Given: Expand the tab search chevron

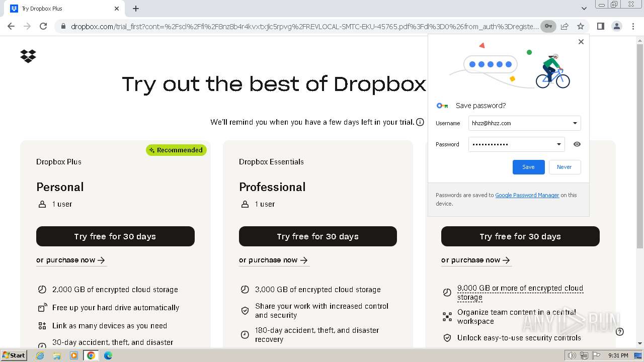Looking at the screenshot, I should pyautogui.click(x=584, y=9).
